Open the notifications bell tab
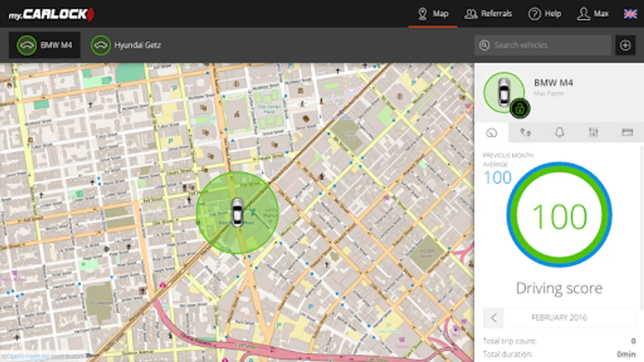 (x=559, y=132)
